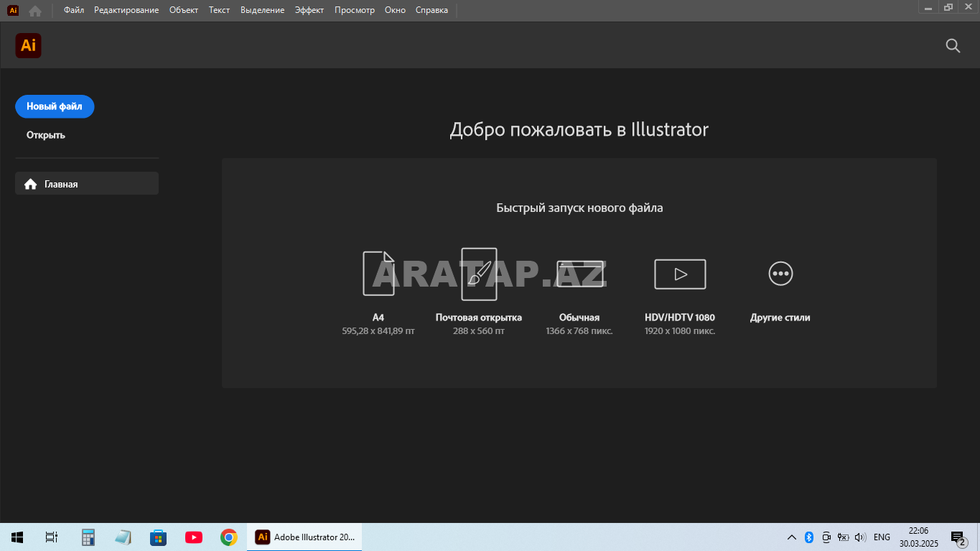The height and width of the screenshot is (551, 980).
Task: Open the Окно menu
Action: coord(395,10)
